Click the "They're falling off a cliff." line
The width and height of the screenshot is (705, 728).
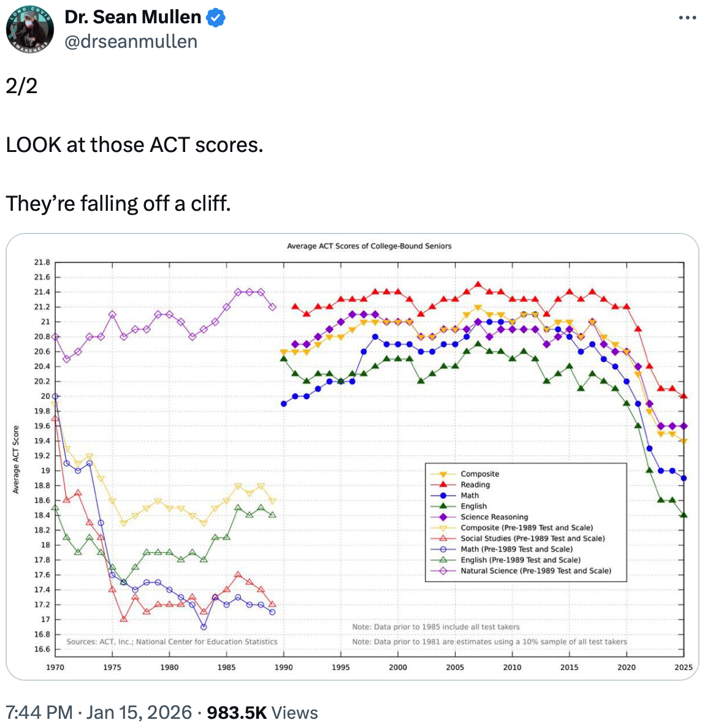pyautogui.click(x=118, y=203)
